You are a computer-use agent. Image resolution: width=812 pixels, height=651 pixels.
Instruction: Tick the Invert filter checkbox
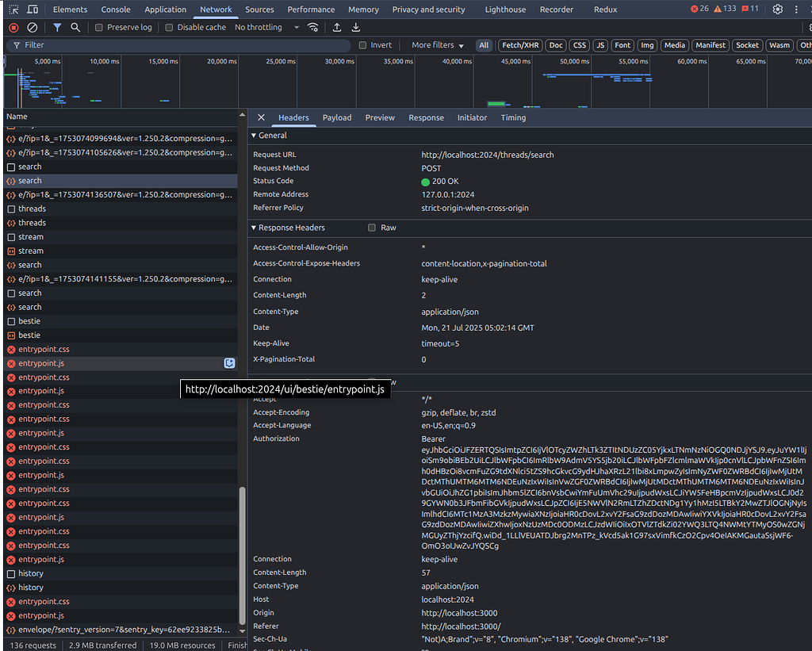coord(363,45)
